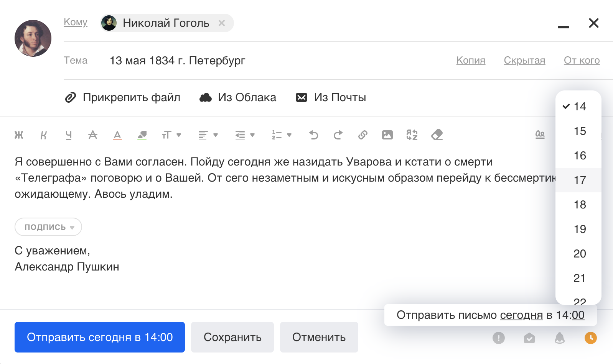This screenshot has width=613, height=364.
Task: Insert an inline image
Action: coord(387,135)
